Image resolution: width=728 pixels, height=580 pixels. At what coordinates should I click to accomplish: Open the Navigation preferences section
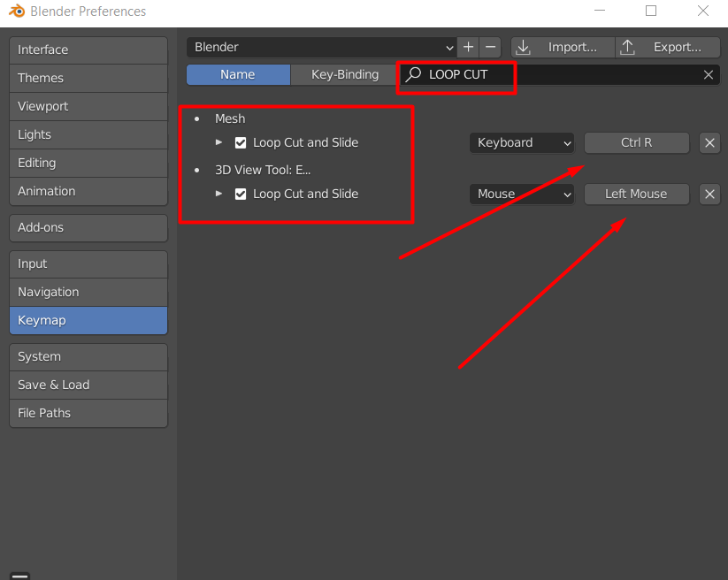coord(88,292)
